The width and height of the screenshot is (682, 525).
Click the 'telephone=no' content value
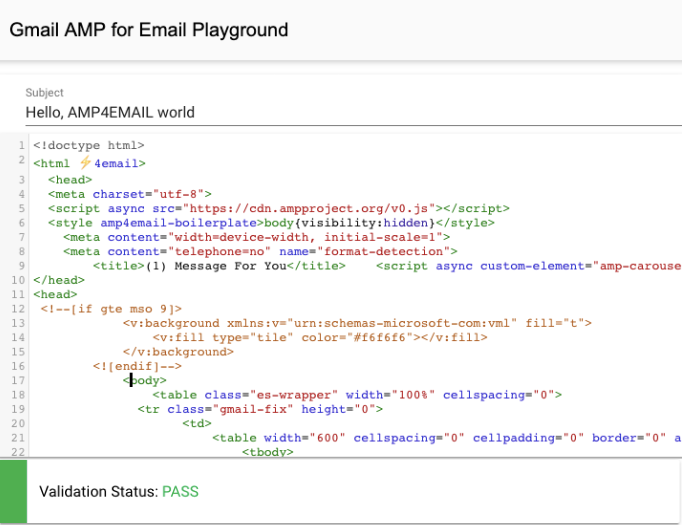(219, 251)
